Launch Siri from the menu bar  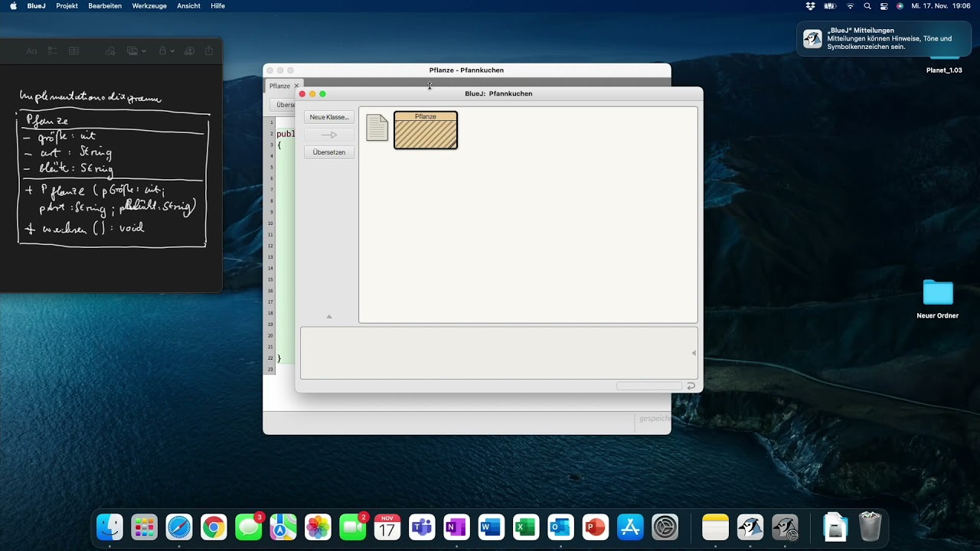pos(900,6)
